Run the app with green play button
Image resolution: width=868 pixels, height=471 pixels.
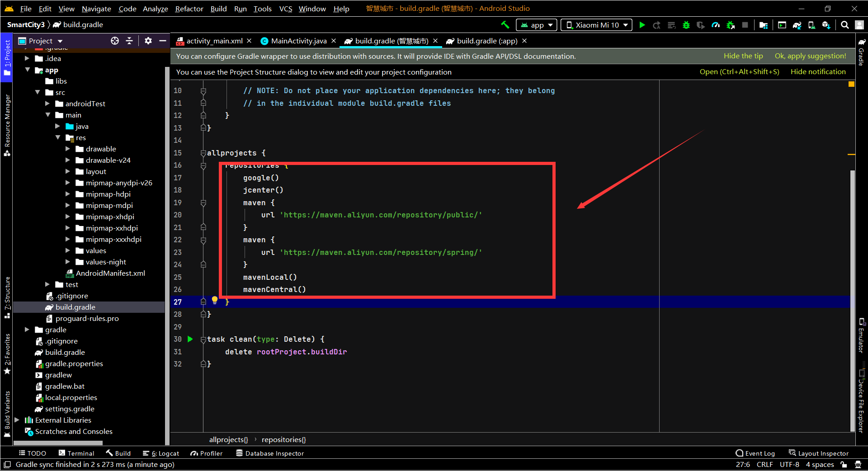coord(642,25)
